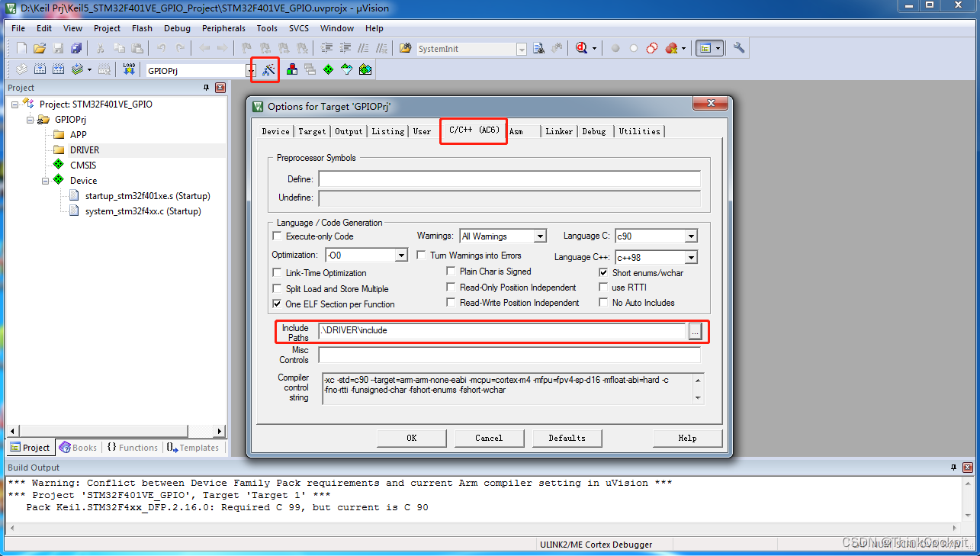Uncheck Short enums/wchar checkbox
The width and height of the screenshot is (980, 556).
click(604, 273)
